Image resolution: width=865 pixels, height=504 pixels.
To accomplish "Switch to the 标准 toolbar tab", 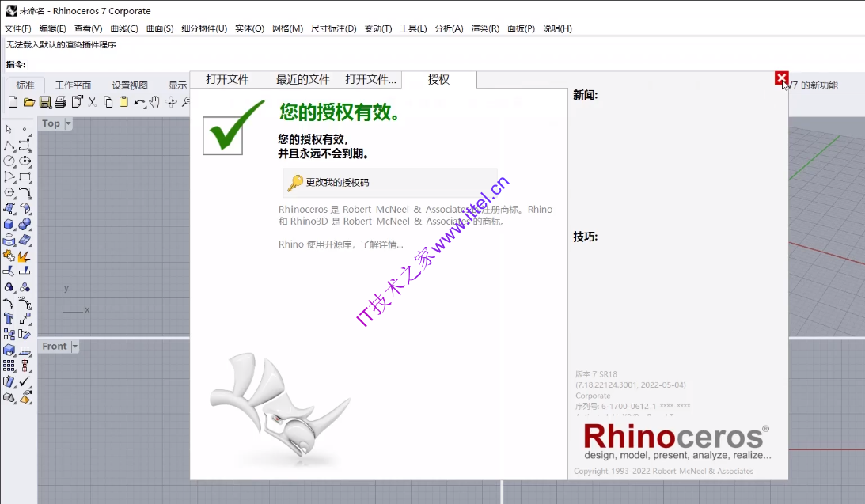I will click(25, 85).
